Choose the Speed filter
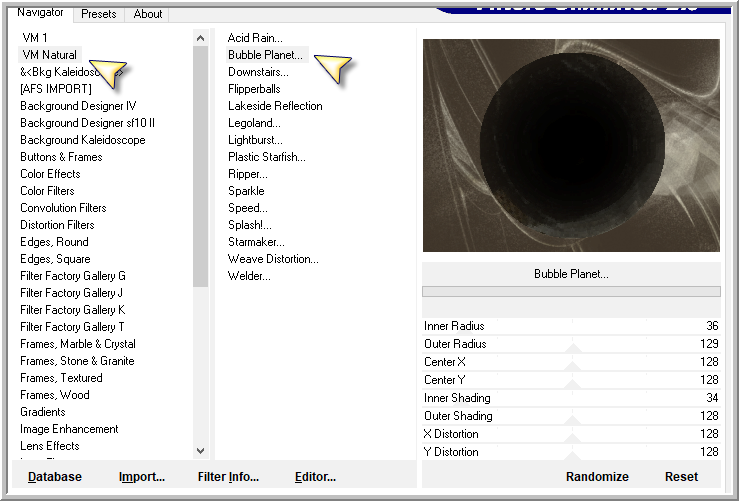Image resolution: width=739 pixels, height=501 pixels. pos(248,208)
